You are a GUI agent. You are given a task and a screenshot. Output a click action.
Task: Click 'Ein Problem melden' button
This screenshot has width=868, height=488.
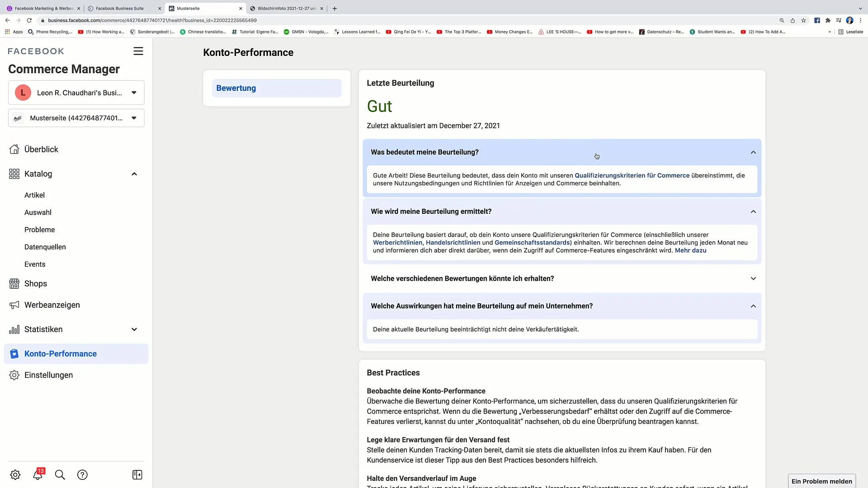click(821, 481)
